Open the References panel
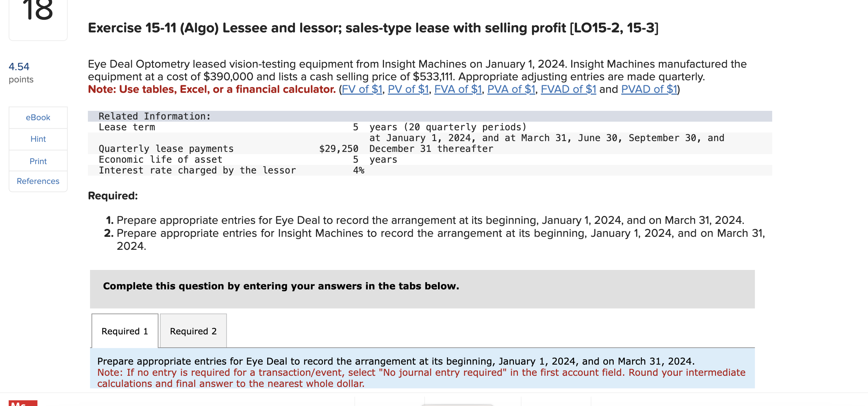 point(37,181)
